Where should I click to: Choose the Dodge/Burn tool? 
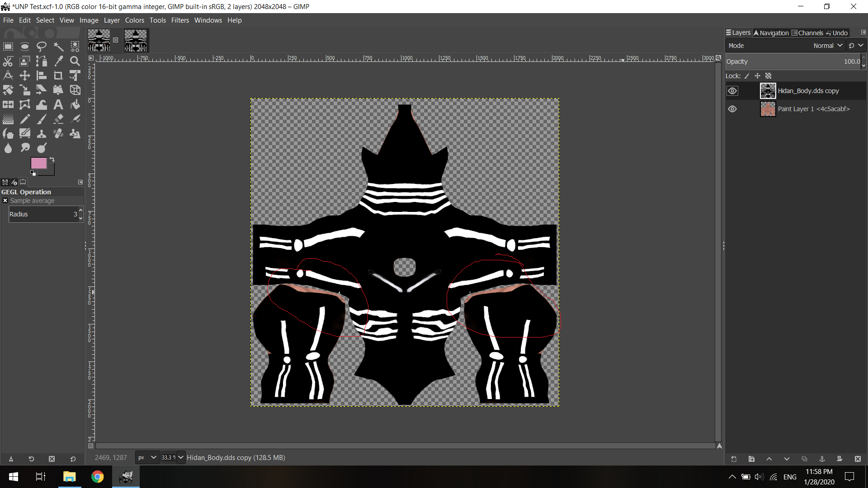tap(42, 148)
